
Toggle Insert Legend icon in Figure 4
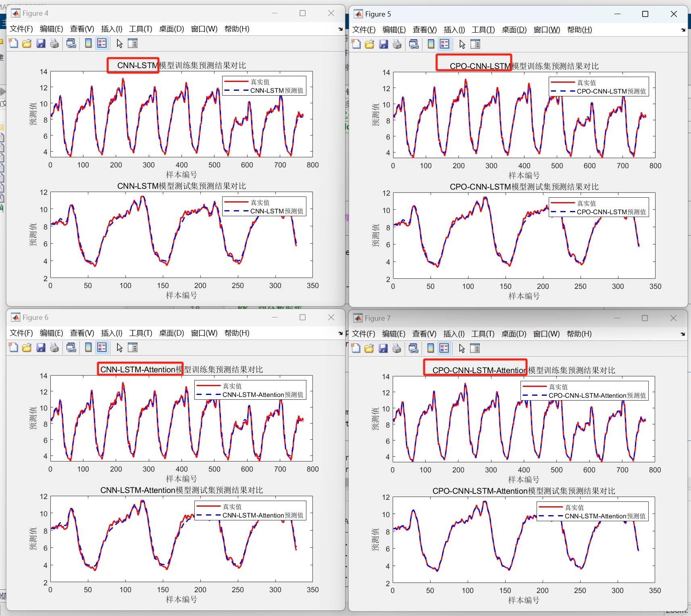[102, 43]
